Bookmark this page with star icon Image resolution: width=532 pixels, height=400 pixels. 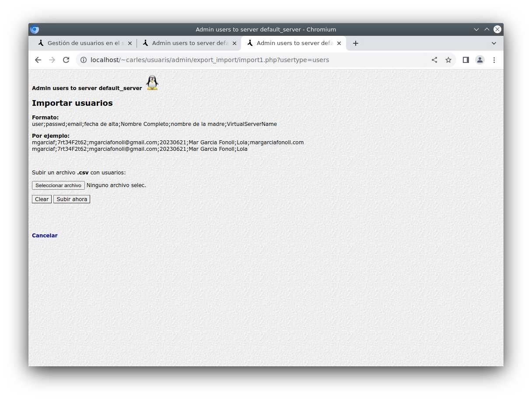(448, 60)
